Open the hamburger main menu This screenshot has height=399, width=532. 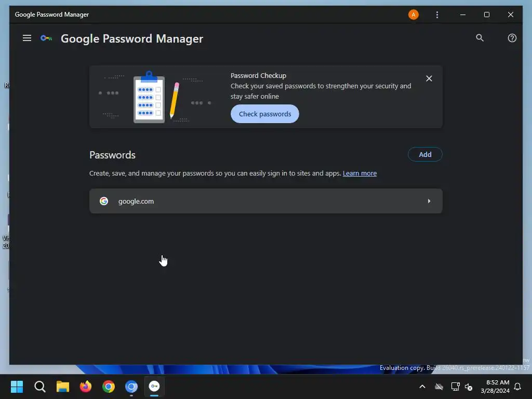(x=27, y=38)
